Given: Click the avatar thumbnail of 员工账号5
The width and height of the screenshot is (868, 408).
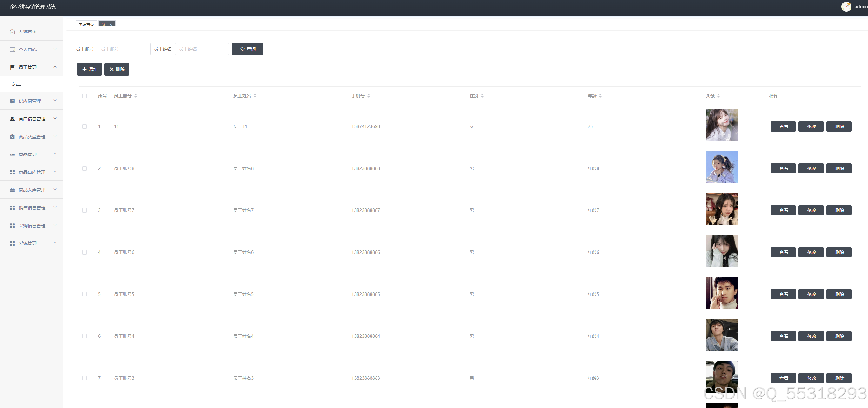Looking at the screenshot, I should click(721, 293).
